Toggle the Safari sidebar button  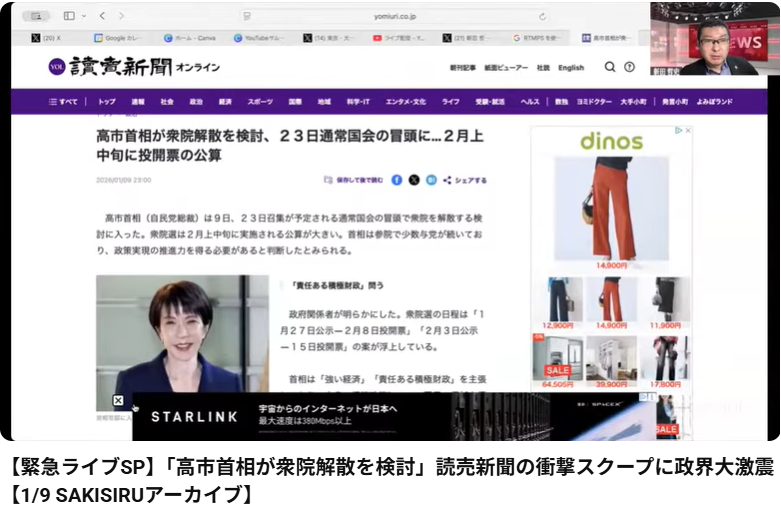[x=69, y=16]
